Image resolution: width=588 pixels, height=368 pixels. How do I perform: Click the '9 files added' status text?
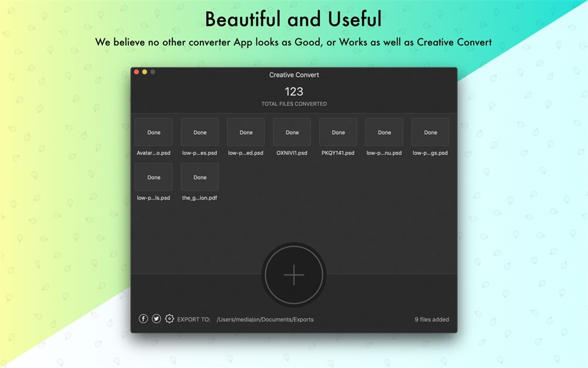[x=432, y=320]
